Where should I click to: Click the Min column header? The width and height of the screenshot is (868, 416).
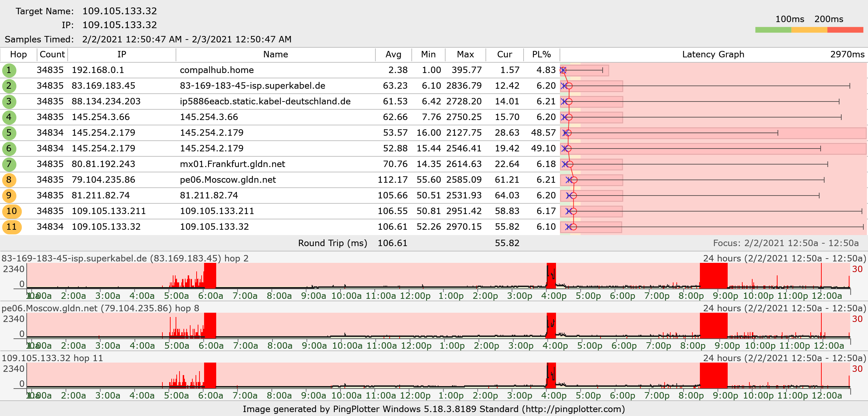point(428,54)
